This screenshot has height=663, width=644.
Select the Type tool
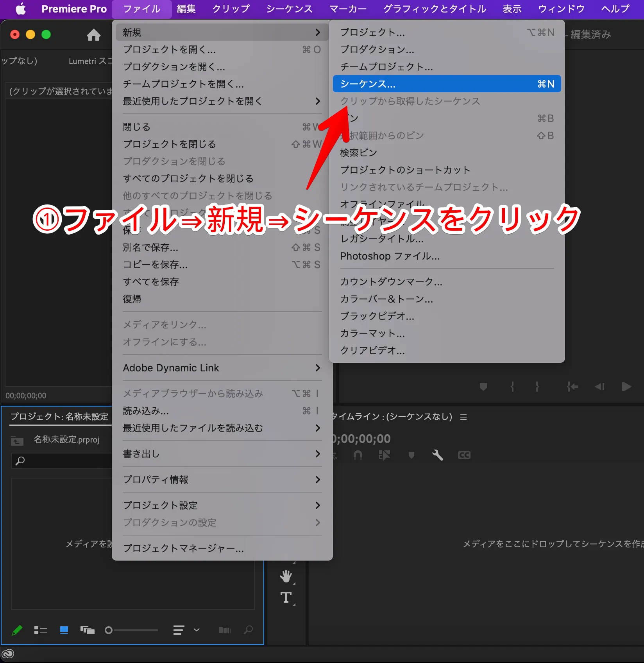point(286,597)
